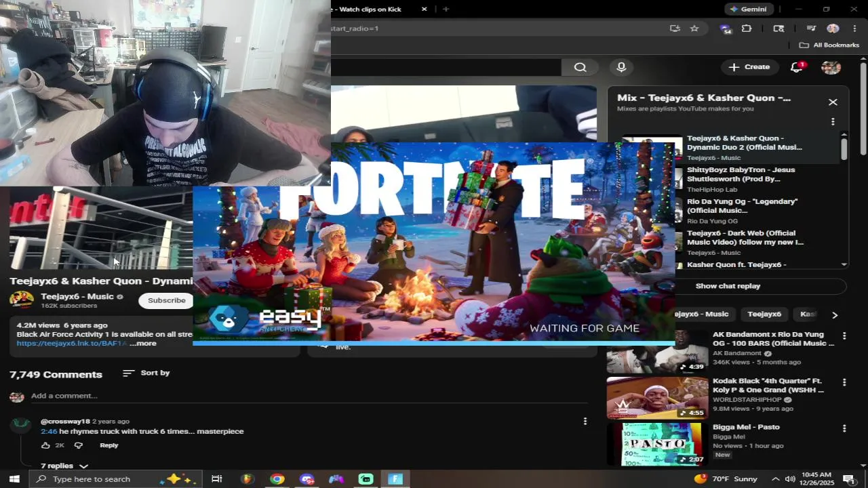
Task: Close the Mix playlist panel
Action: point(833,102)
